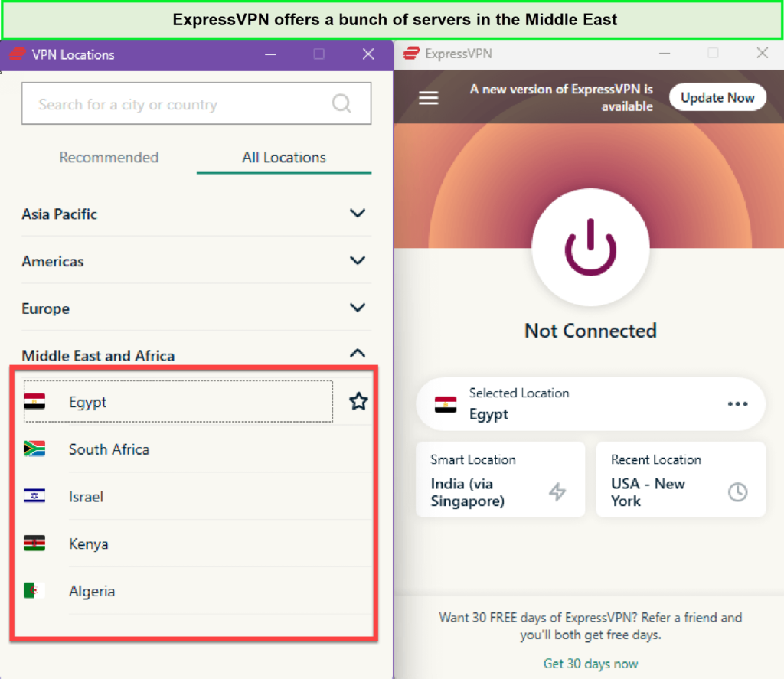Click the clock Recent Location icon

point(737,492)
